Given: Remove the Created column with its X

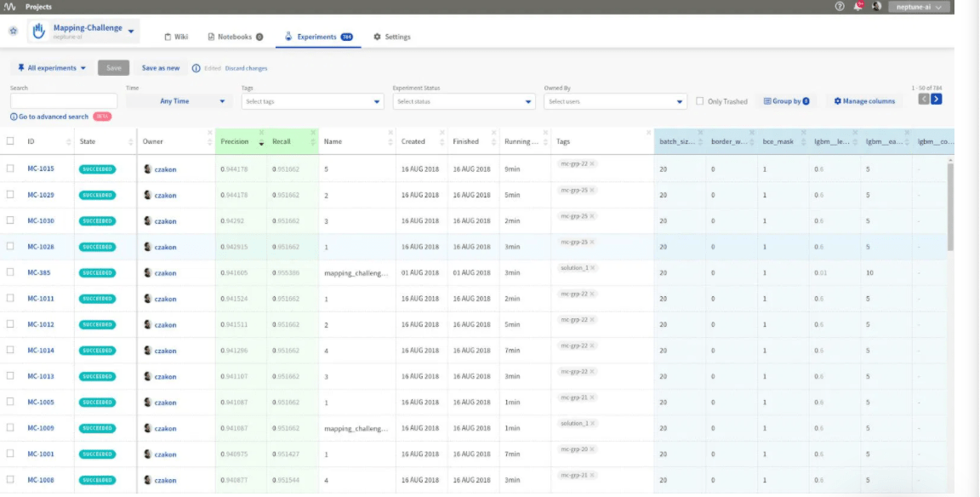Looking at the screenshot, I should pyautogui.click(x=442, y=133).
